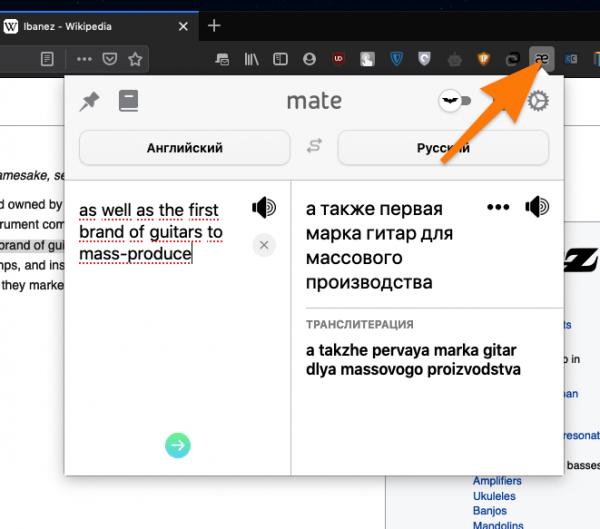Open Firefox account icon
This screenshot has width=600, height=529.
pyautogui.click(x=309, y=59)
